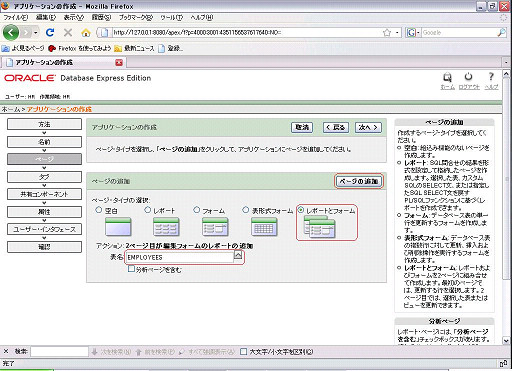The image size is (512, 371).
Task: Click the 次へ > next button
Action: point(368,127)
